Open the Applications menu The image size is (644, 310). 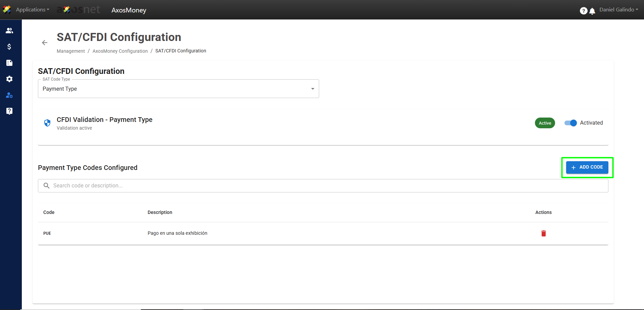[x=32, y=10]
